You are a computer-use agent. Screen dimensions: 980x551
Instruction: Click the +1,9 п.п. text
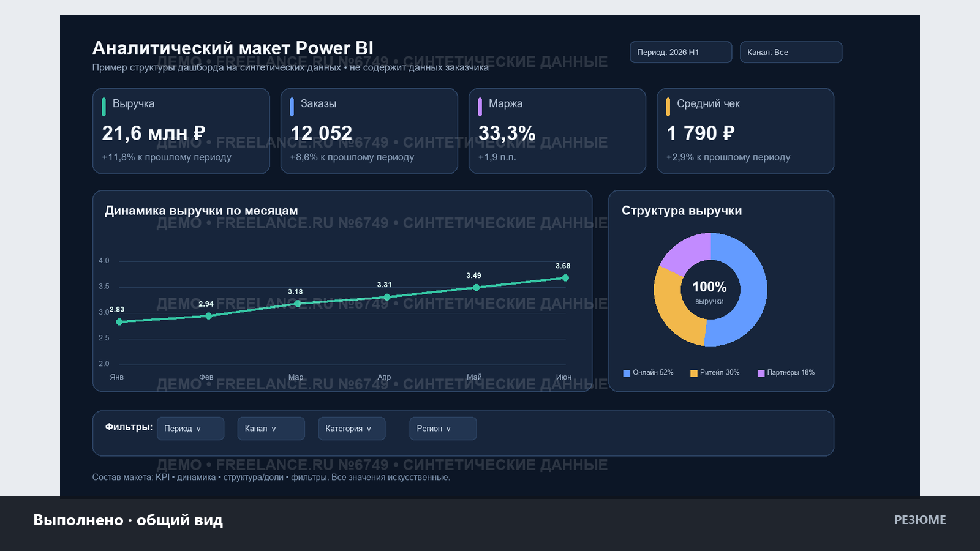497,157
